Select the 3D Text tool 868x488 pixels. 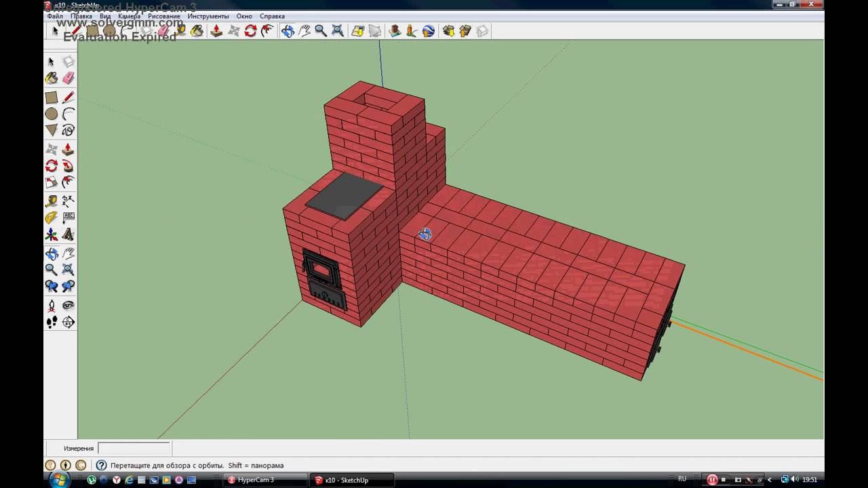point(68,235)
